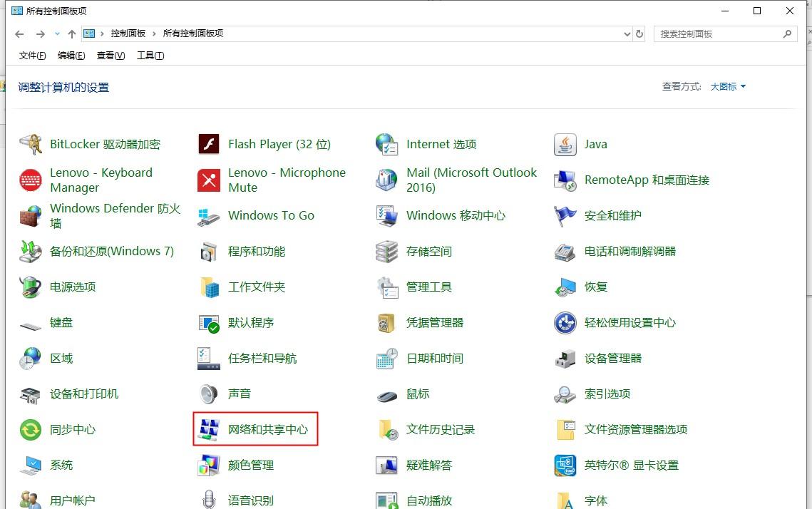This screenshot has width=812, height=509.
Task: Open the 文件(F) menu
Action: coord(32,56)
